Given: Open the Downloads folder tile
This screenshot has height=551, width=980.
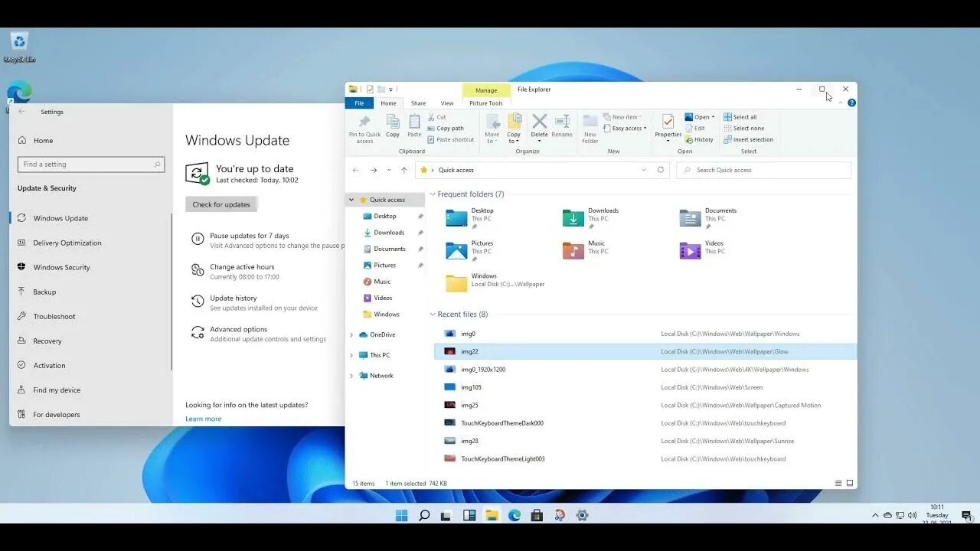Looking at the screenshot, I should pyautogui.click(x=590, y=218).
